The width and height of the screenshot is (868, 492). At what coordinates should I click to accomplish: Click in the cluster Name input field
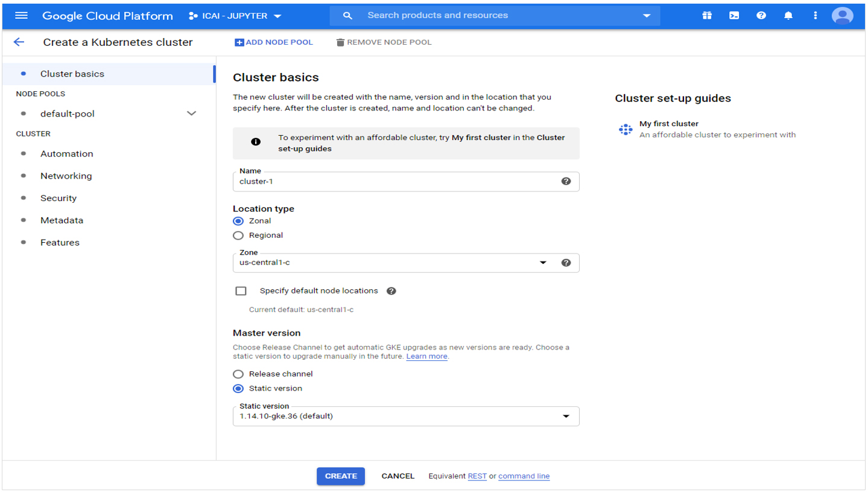[392, 182]
